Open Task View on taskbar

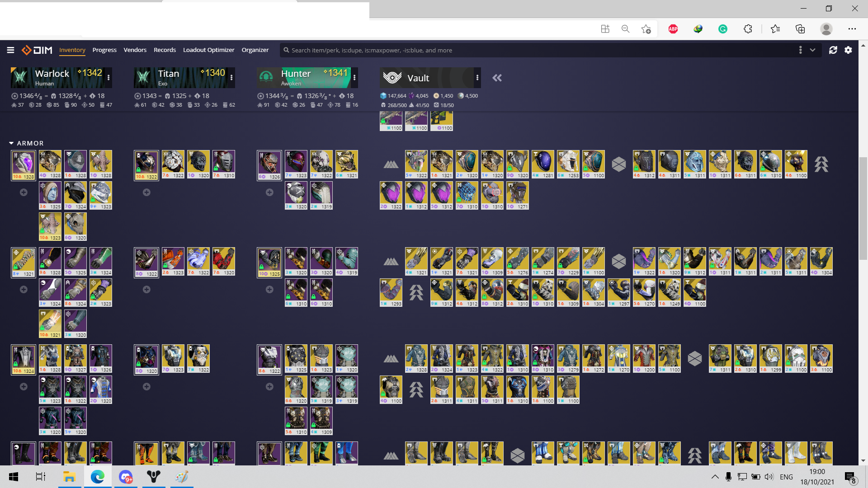click(x=41, y=477)
